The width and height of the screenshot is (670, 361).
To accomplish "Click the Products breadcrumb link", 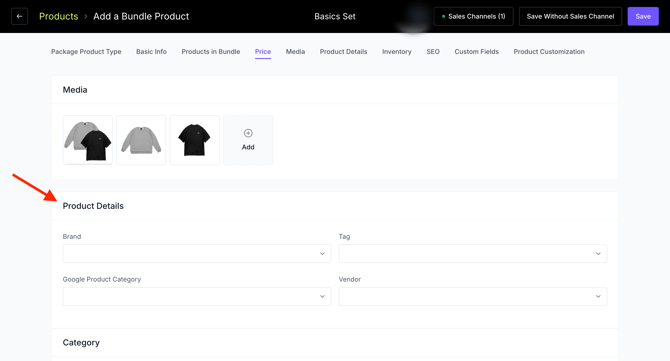I will tap(59, 16).
